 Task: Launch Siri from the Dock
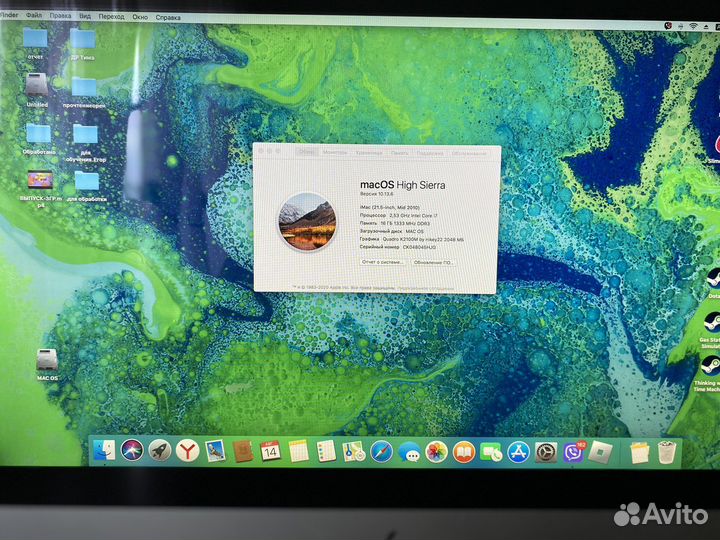132,450
